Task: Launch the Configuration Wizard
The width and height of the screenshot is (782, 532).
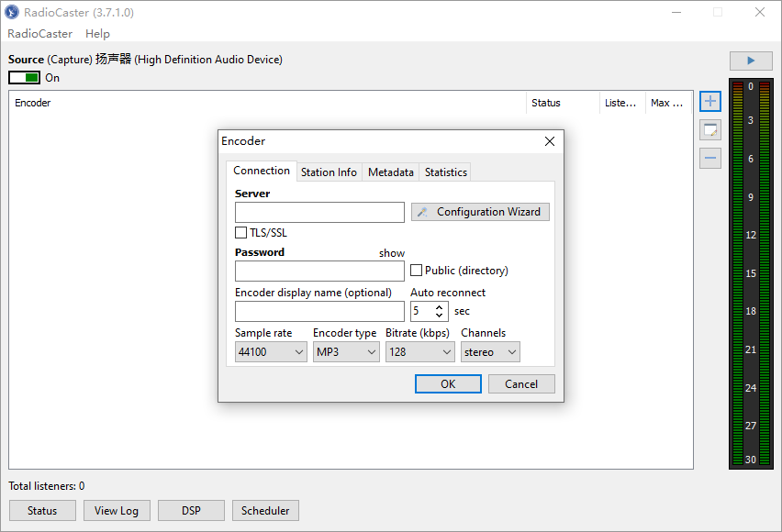Action: tap(480, 212)
